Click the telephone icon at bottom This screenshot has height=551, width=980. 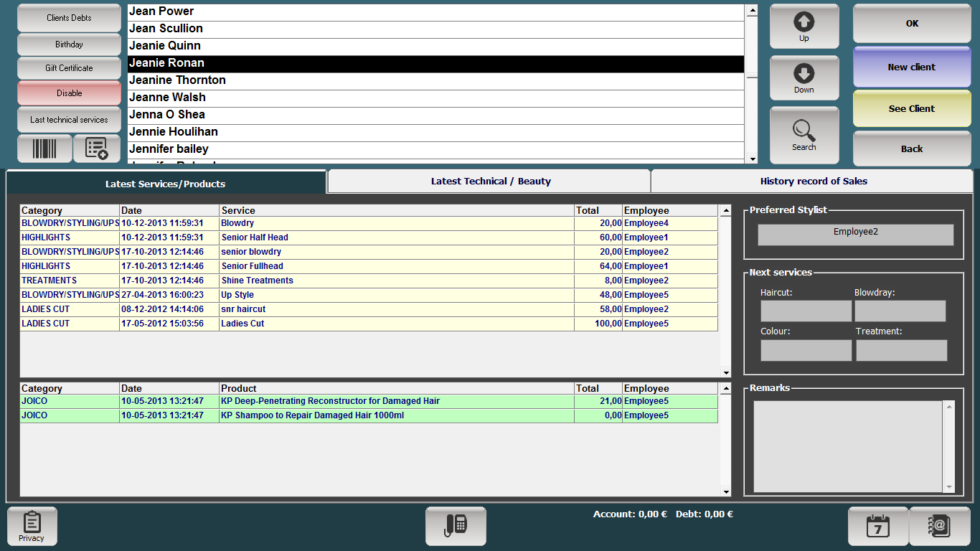tap(456, 526)
